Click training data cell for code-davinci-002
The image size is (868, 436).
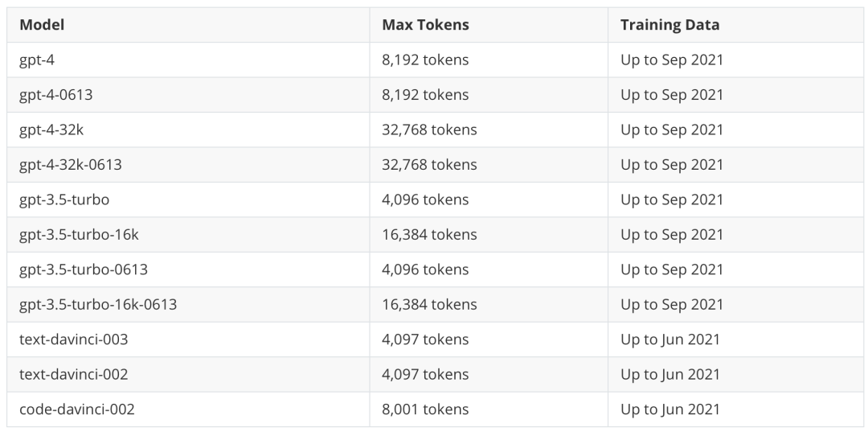pos(670,409)
